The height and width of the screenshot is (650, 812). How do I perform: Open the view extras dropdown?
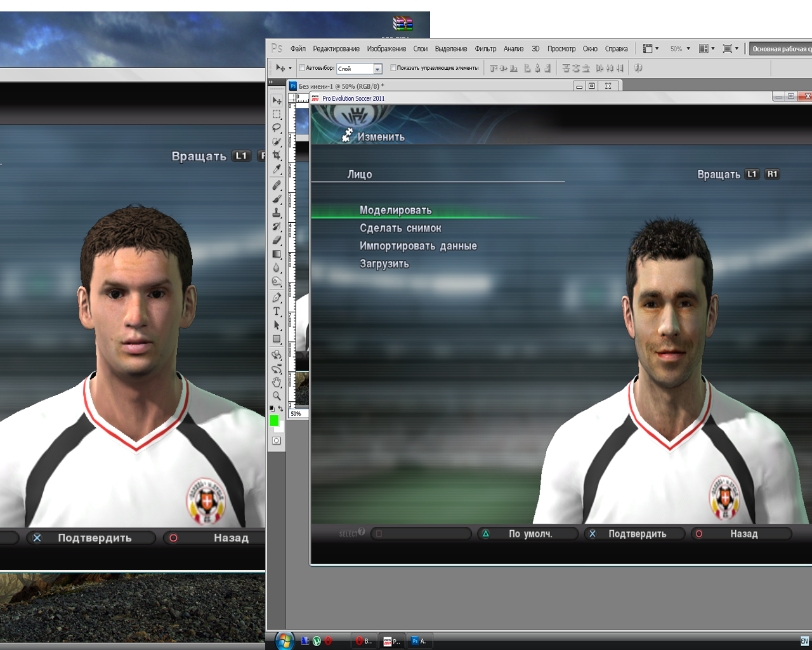651,49
